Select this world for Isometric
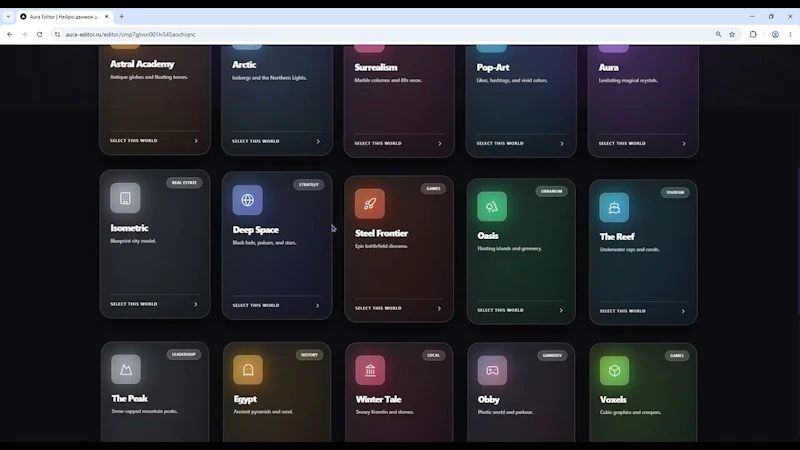Viewport: 800px width, 450px height. 134,304
